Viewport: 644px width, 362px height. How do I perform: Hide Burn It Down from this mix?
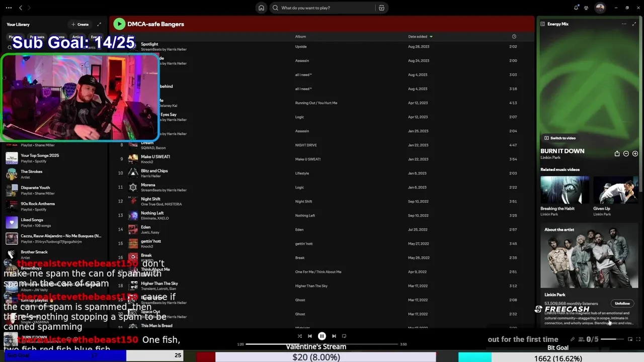point(626,153)
